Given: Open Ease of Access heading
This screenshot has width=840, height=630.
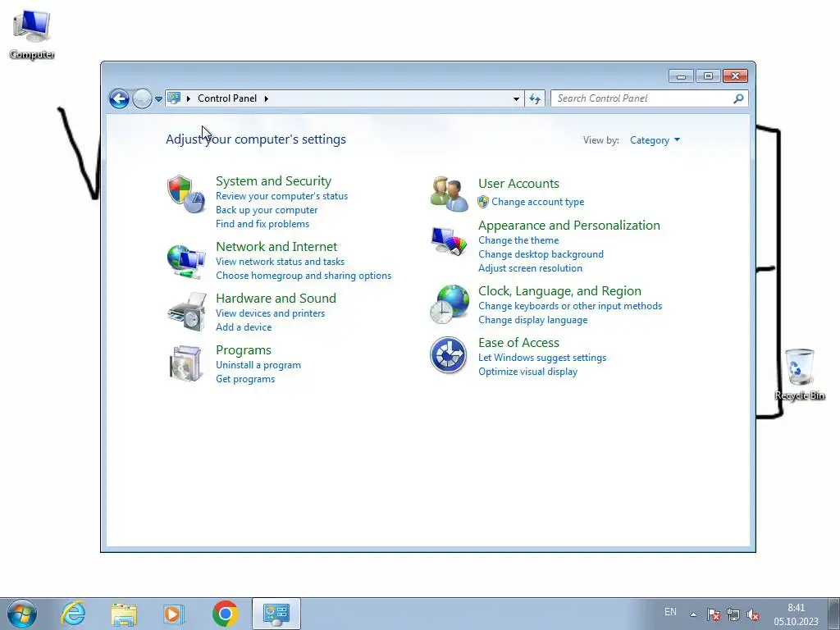Looking at the screenshot, I should (x=518, y=343).
